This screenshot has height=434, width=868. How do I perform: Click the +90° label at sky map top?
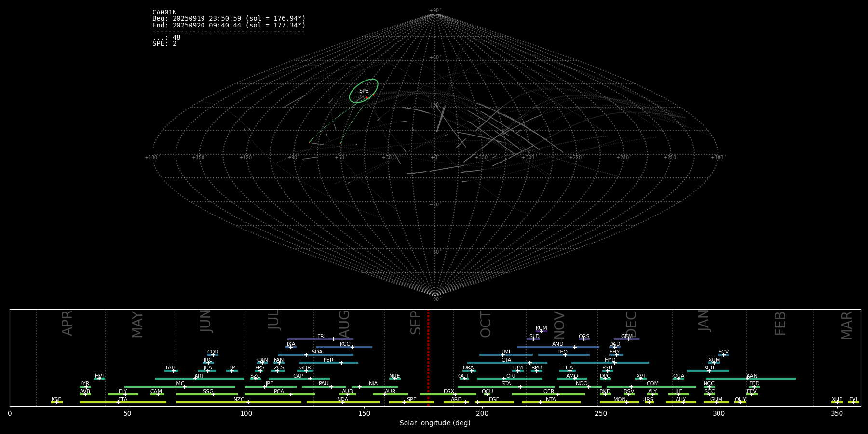pyautogui.click(x=435, y=10)
